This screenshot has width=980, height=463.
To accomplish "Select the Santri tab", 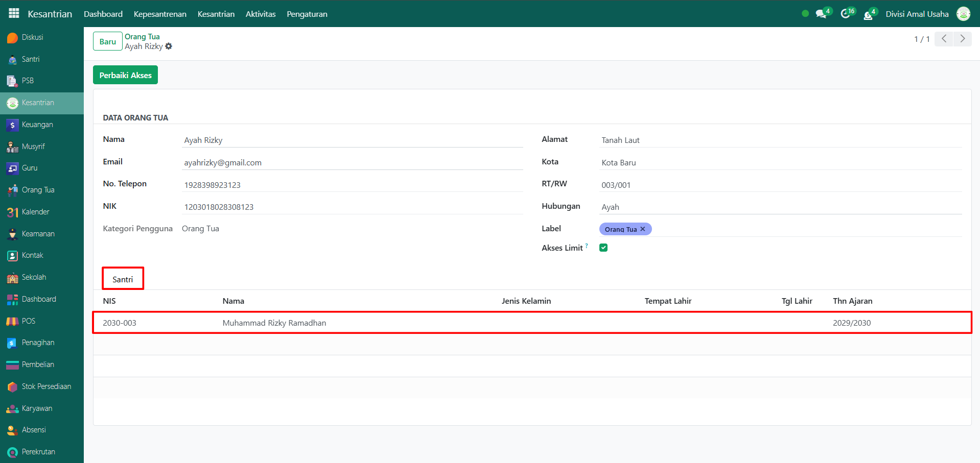I will (x=123, y=279).
